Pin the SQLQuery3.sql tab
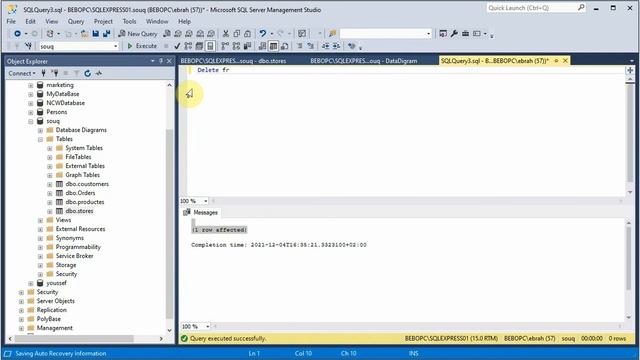The image size is (640, 360). [556, 60]
